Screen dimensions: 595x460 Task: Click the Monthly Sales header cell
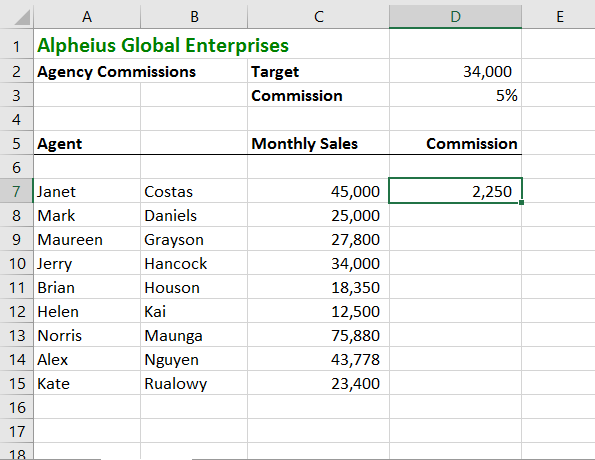(x=318, y=143)
